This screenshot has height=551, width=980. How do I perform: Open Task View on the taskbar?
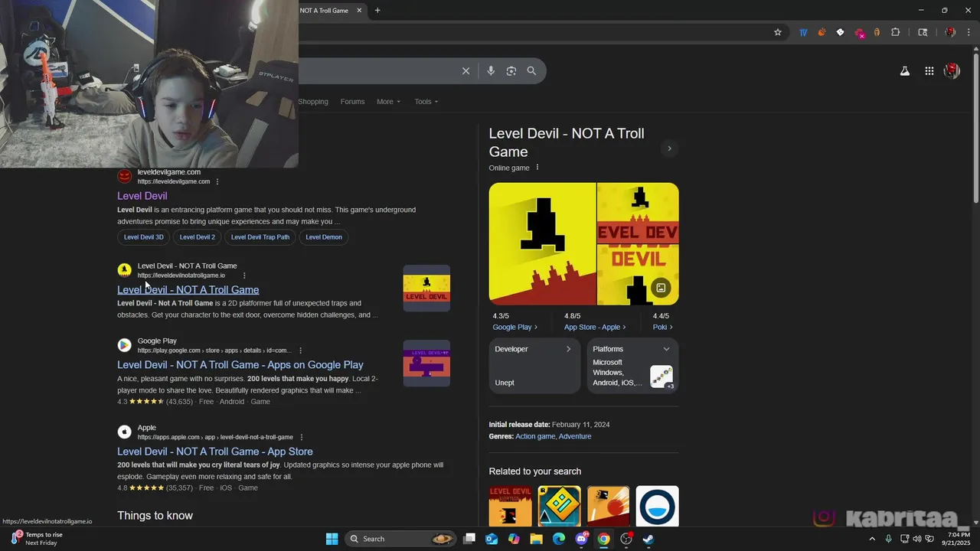pos(469,539)
